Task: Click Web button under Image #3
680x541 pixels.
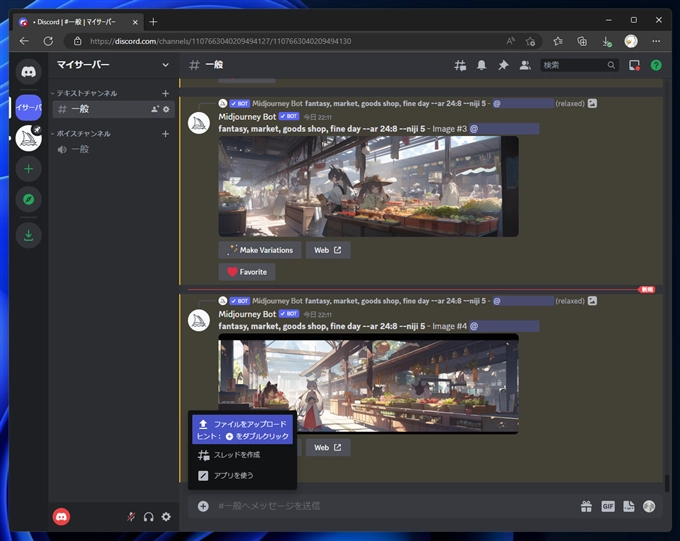Action: pyautogui.click(x=328, y=250)
